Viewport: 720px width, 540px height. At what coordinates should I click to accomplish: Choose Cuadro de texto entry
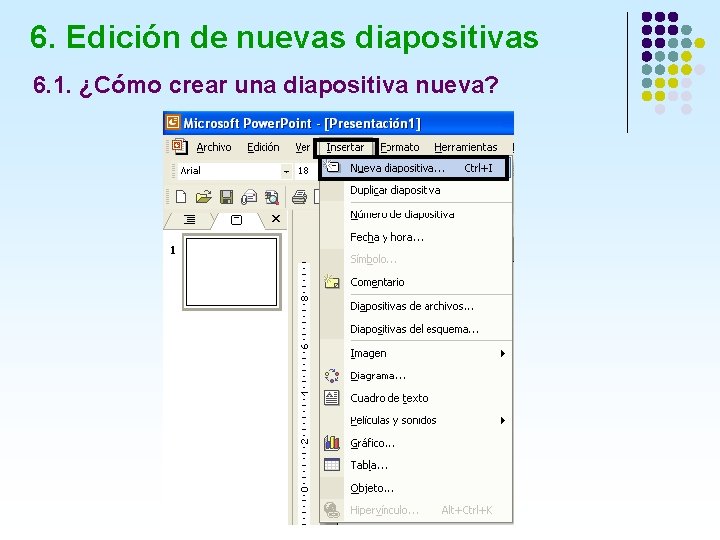416,398
